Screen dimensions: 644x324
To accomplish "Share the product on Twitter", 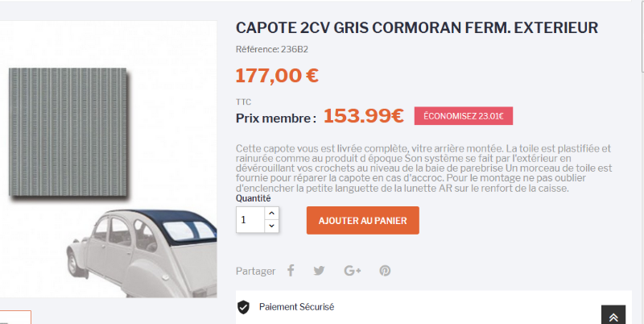I will (320, 271).
